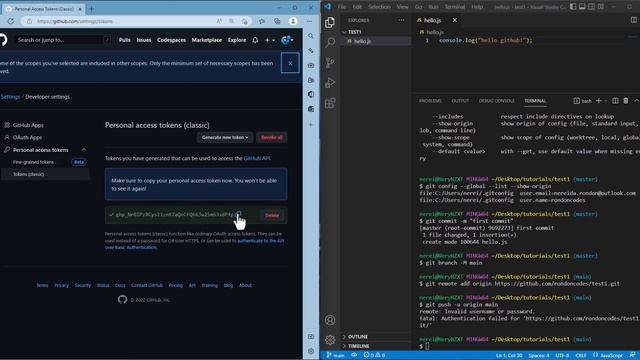Open Edge favorites star icon
The width and height of the screenshot is (640, 360).
pyautogui.click(x=262, y=21)
